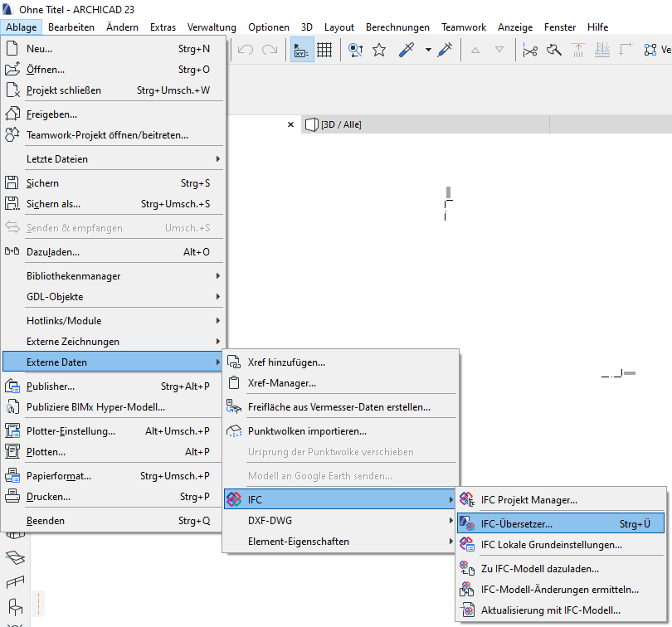672x627 pixels.
Task: Click Sichern to save the project
Action: (x=113, y=183)
